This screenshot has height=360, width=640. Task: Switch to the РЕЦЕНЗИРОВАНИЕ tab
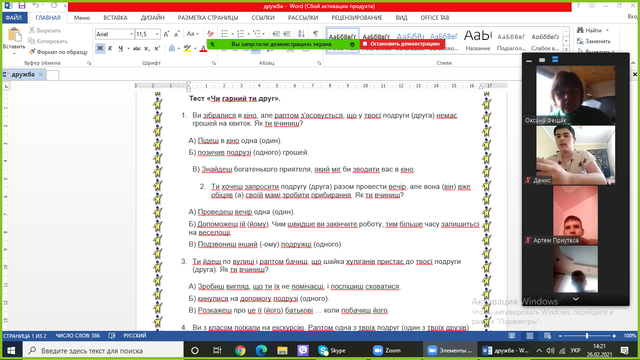357,18
